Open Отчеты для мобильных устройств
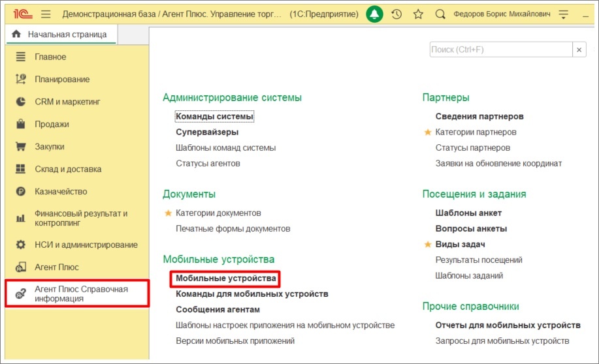 [508, 325]
